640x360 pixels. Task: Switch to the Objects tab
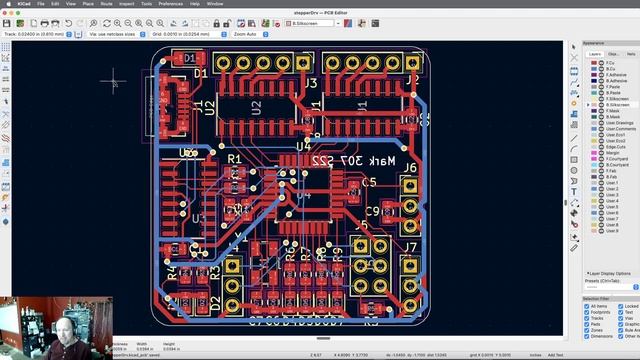click(x=613, y=54)
